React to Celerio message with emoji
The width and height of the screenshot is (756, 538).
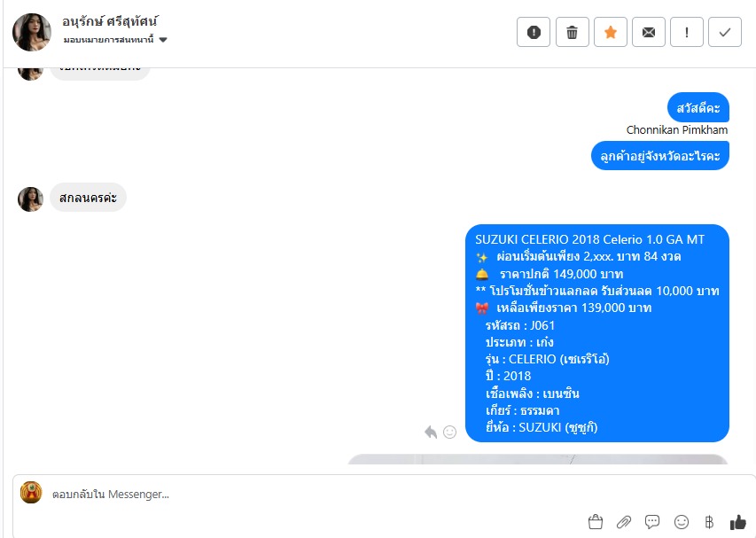tap(450, 432)
